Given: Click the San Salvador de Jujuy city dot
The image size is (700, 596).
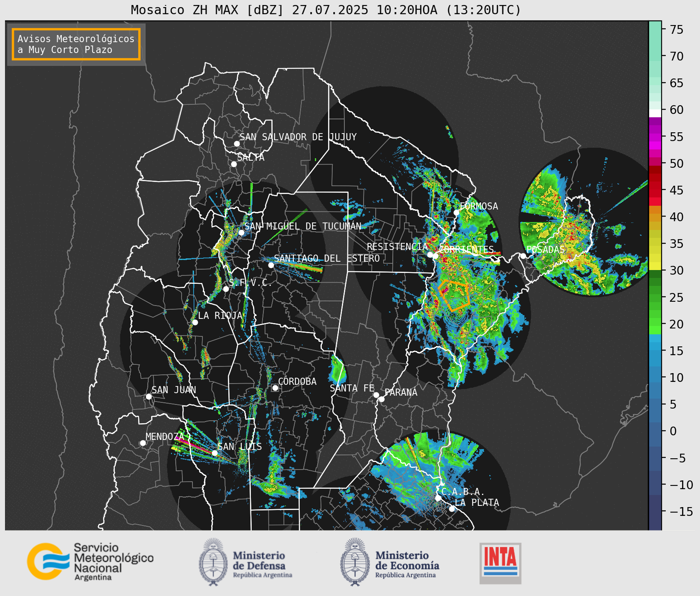Looking at the screenshot, I should [237, 144].
